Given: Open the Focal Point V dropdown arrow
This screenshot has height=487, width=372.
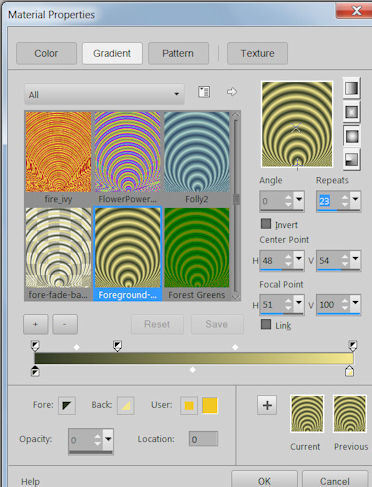Looking at the screenshot, I should coord(355,303).
